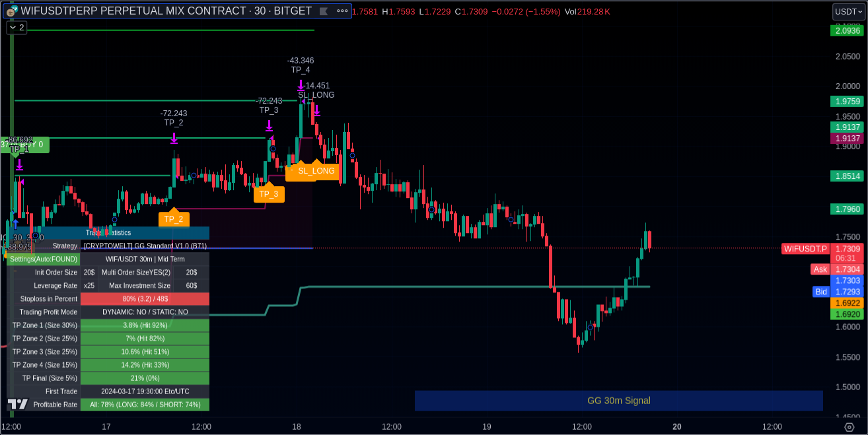The image size is (868, 435).
Task: Open chart settings hexagon gear icon
Action: [x=849, y=427]
